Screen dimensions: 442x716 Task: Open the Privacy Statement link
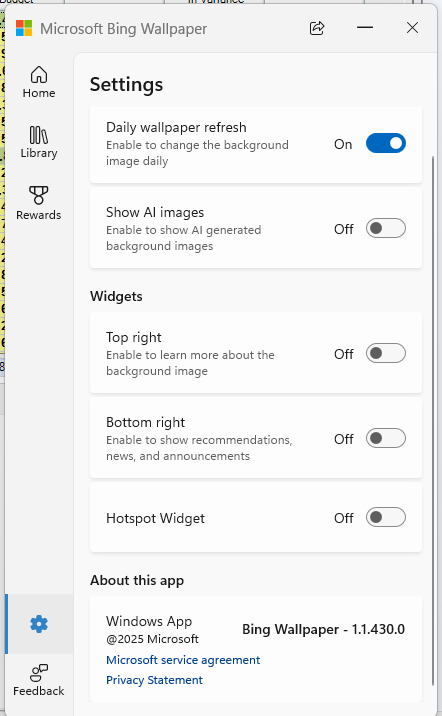click(x=154, y=680)
